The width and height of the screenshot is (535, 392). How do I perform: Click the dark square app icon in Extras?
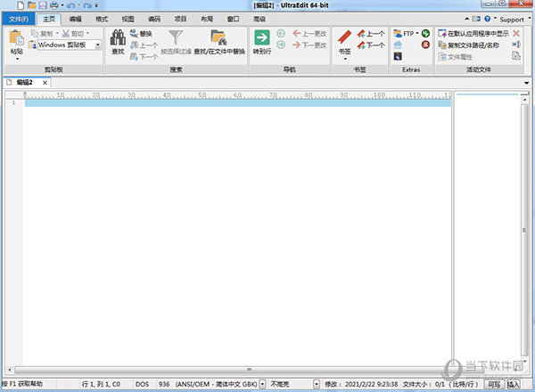398,56
